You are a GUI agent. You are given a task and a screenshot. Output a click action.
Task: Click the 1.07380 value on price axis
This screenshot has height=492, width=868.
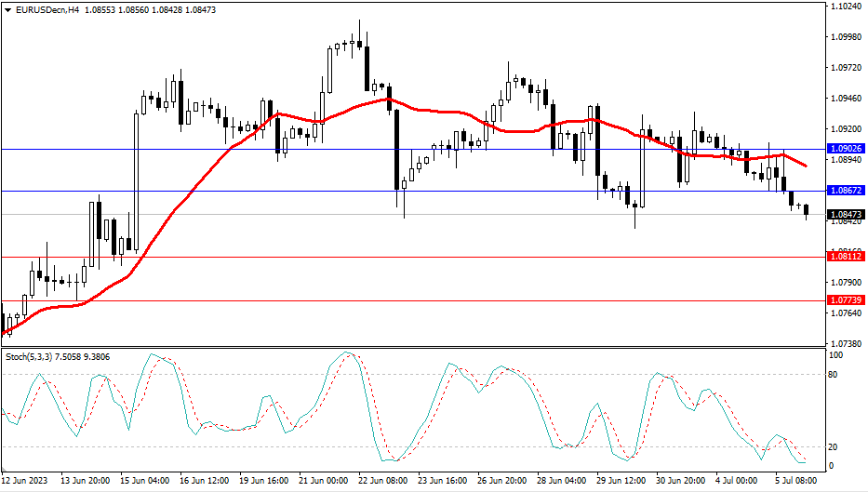coord(844,343)
